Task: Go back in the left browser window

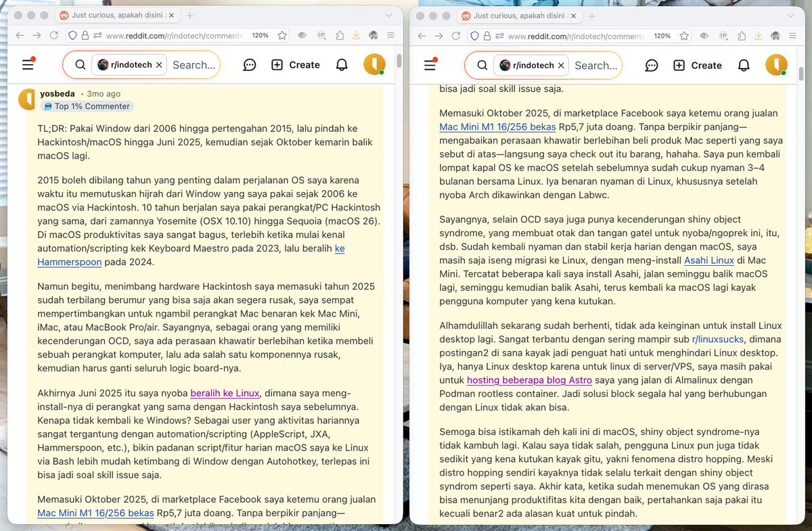Action: 20,35
